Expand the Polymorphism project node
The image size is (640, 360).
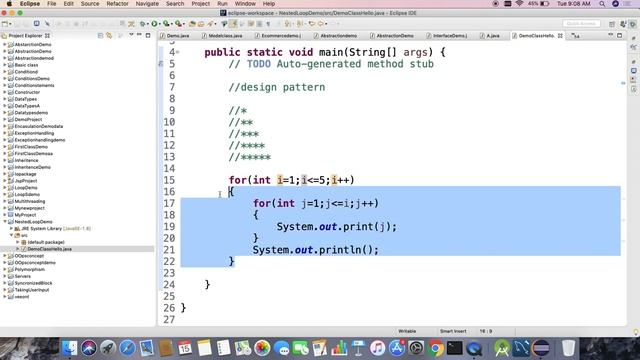point(5,269)
